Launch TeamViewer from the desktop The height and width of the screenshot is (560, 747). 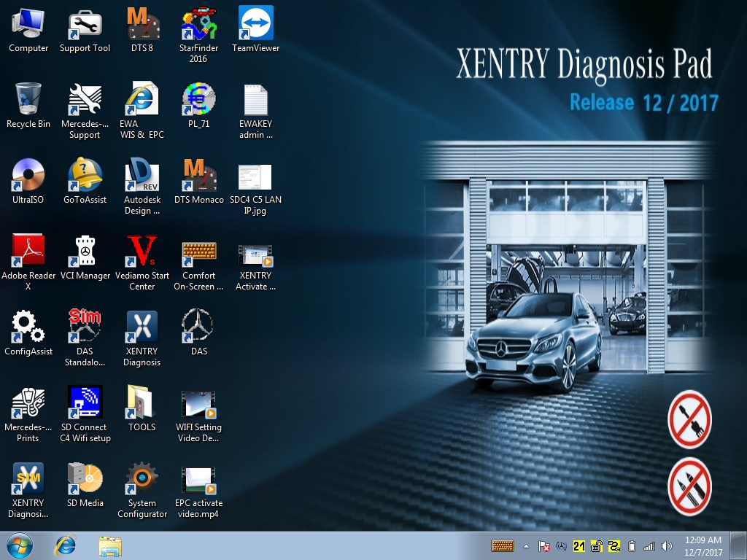pos(256,29)
